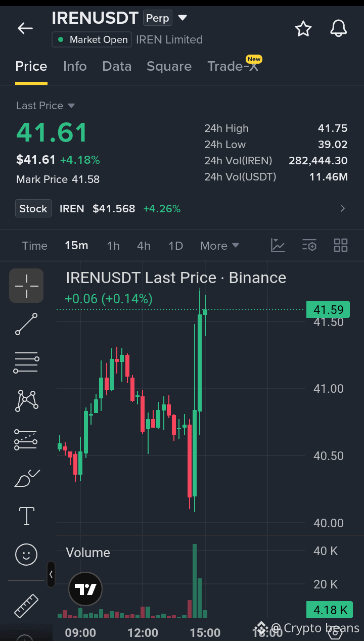The image size is (364, 641).
Task: Select the XABCD pattern tool
Action: pos(26,400)
